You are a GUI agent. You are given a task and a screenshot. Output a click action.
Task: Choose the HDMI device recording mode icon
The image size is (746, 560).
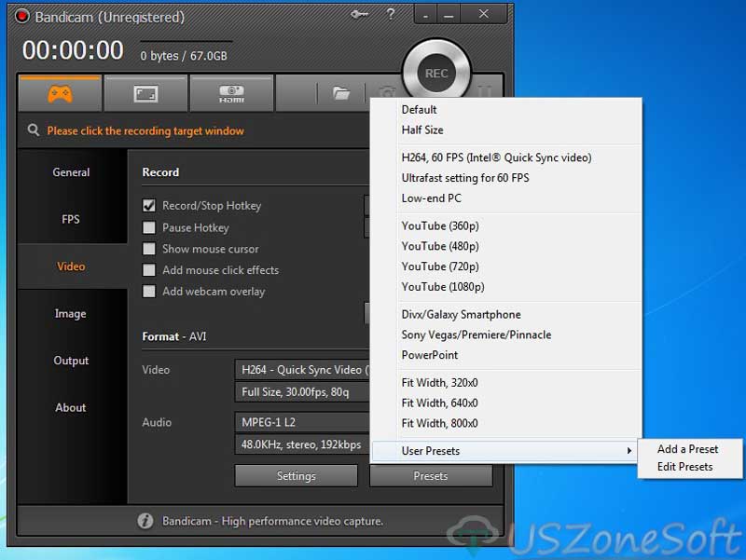point(231,94)
